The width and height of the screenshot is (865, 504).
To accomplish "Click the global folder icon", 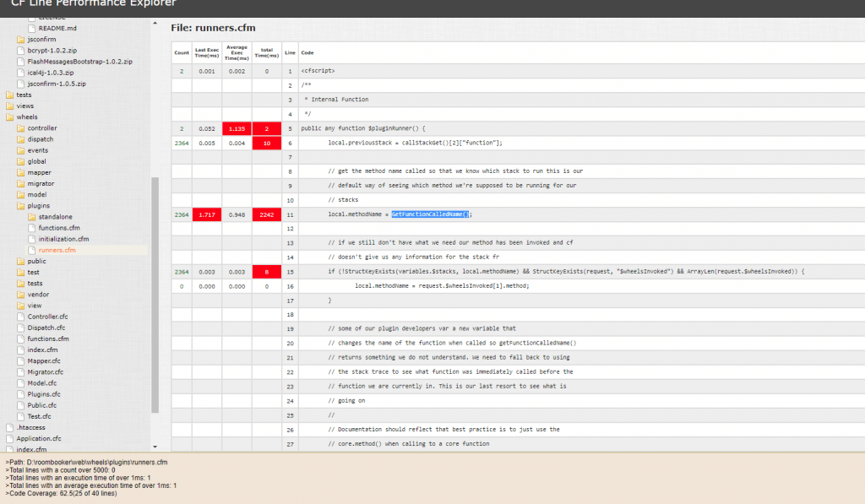I will pos(20,161).
